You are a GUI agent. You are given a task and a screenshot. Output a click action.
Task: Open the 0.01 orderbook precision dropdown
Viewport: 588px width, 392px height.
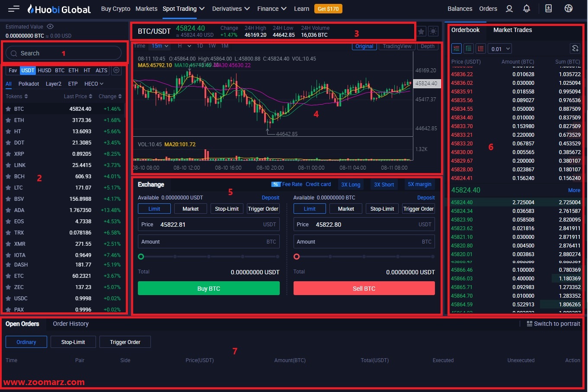click(501, 49)
